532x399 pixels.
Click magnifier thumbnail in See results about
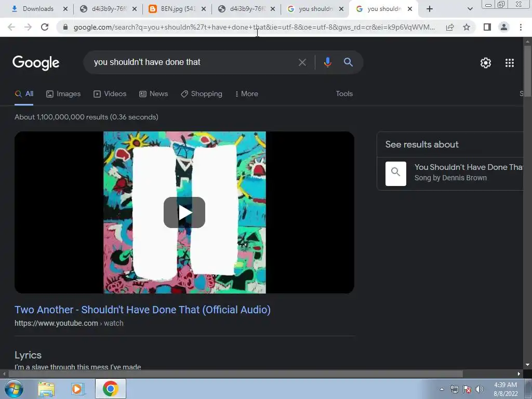tap(395, 174)
